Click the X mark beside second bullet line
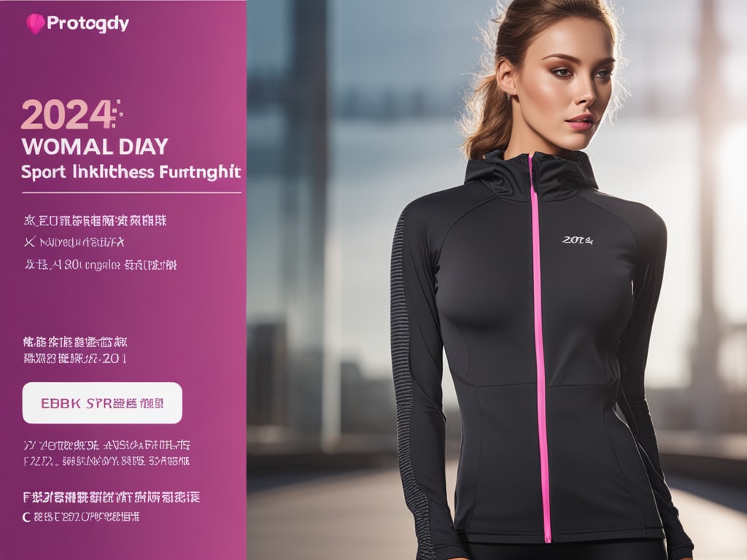Screen dimensions: 747x560 pyautogui.click(x=29, y=242)
